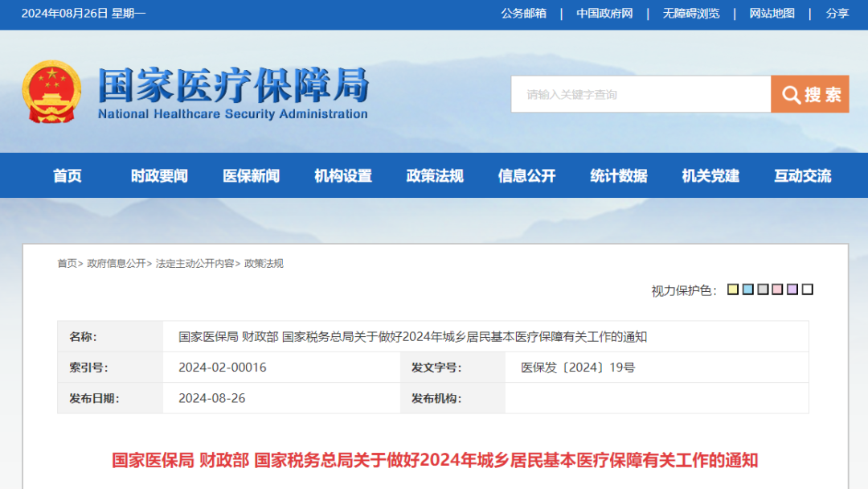This screenshot has height=489, width=868.
Task: Click document number 医保发〔2024〕19号
Action: pos(578,368)
